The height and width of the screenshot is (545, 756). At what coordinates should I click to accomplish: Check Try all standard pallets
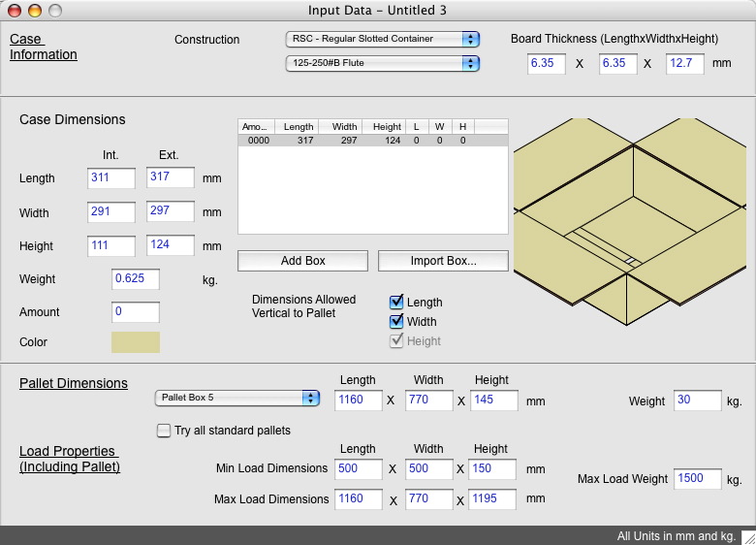tap(164, 431)
